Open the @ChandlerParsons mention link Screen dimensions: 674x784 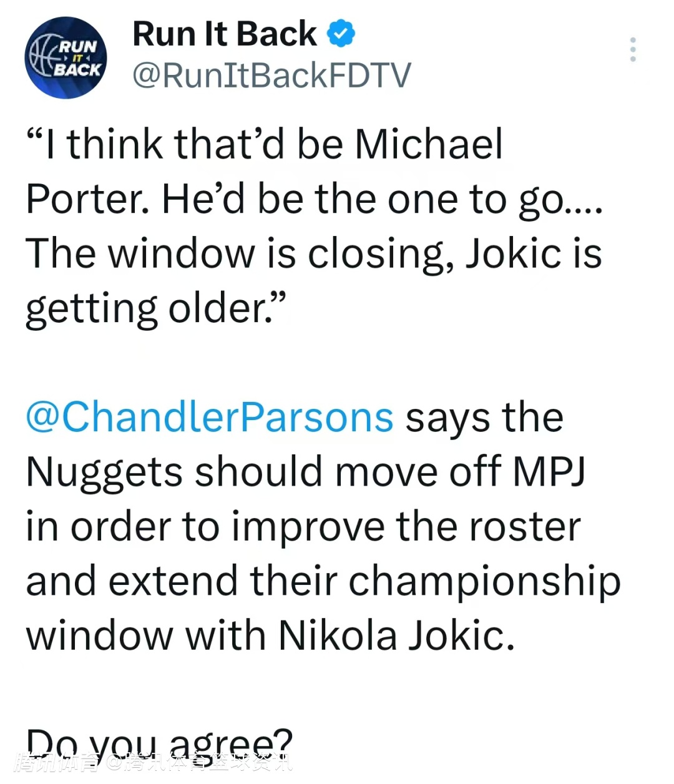tap(210, 417)
